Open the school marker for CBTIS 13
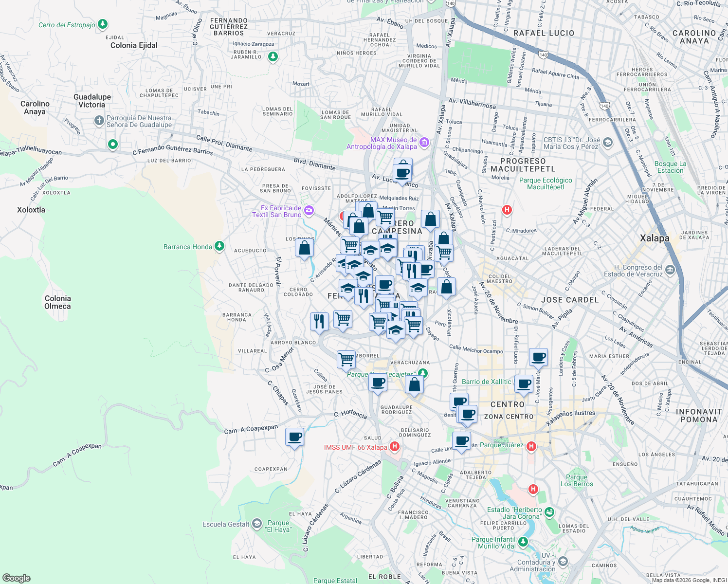This screenshot has height=584, width=728. [x=607, y=142]
